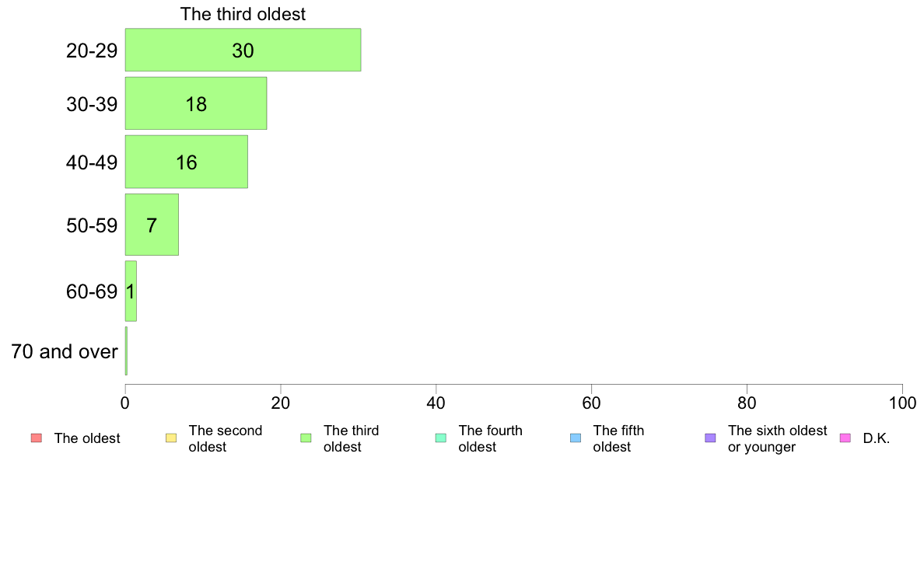
Task: Click the blue 'The fifth oldest' legend swatch
Action: click(x=576, y=438)
